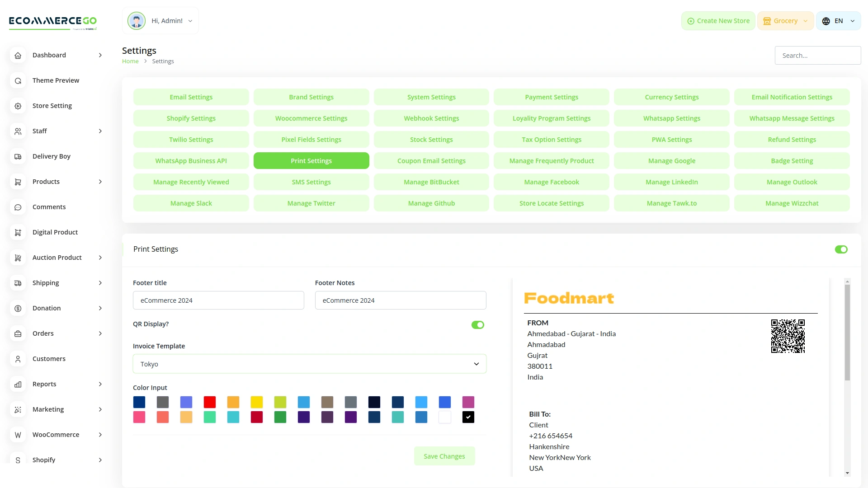
Task: Click the admin avatar picture
Action: tap(137, 21)
